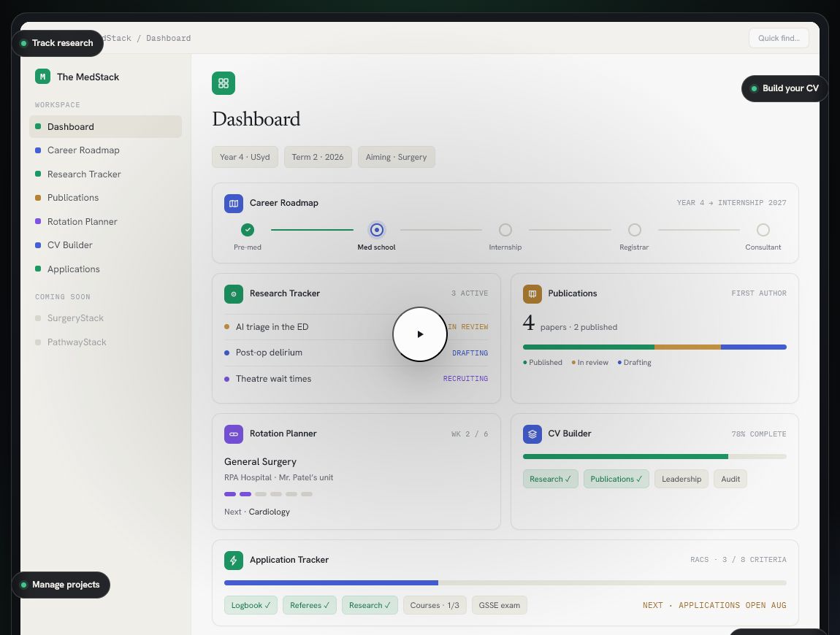Click the publications status progress bar
Viewport: 840px width, 635px height.
tap(654, 347)
